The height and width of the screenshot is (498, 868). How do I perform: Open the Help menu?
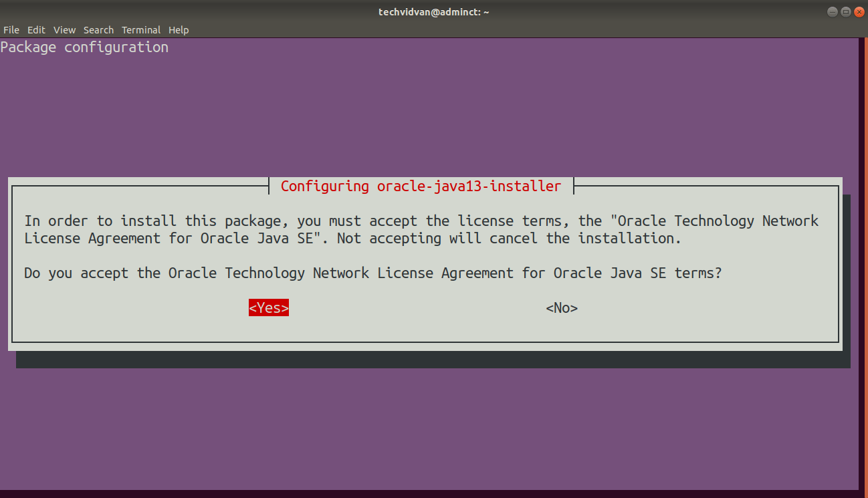click(x=179, y=29)
